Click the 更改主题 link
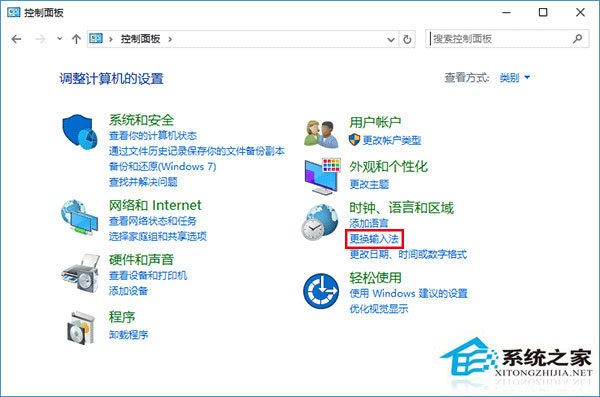Viewport: 600px width, 397px height. (369, 185)
